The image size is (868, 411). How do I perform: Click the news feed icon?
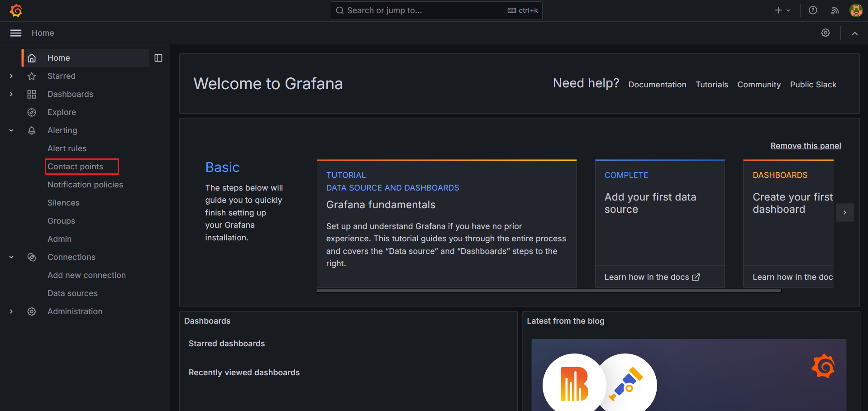tap(835, 10)
